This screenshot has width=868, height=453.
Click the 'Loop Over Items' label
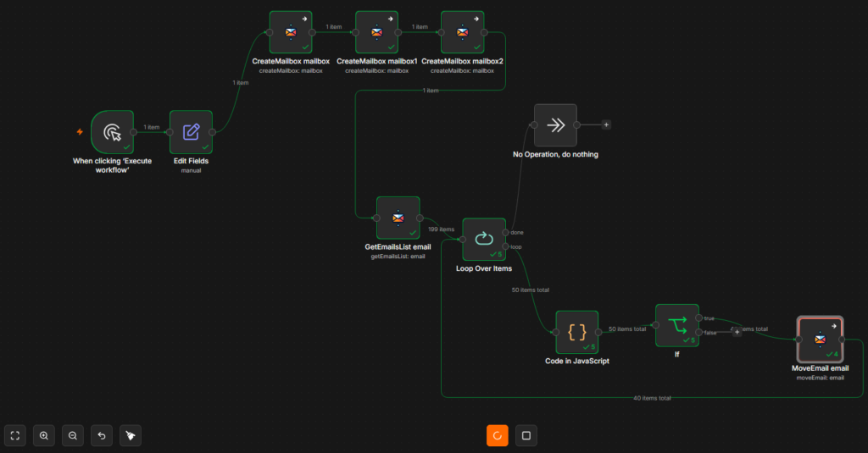coord(484,268)
